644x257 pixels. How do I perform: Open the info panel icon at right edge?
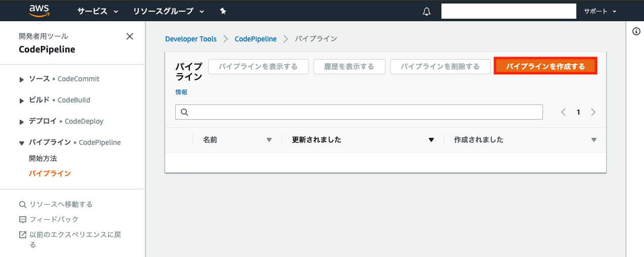(636, 31)
